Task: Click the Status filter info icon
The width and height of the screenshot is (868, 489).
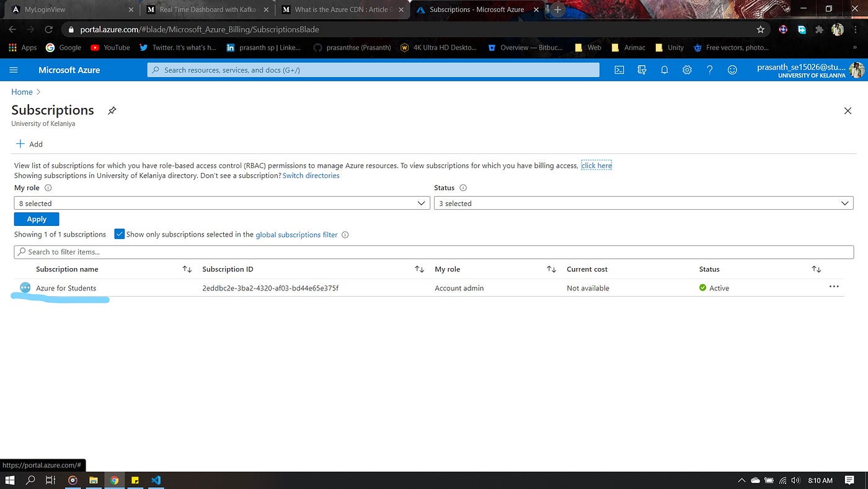Action: click(x=463, y=187)
